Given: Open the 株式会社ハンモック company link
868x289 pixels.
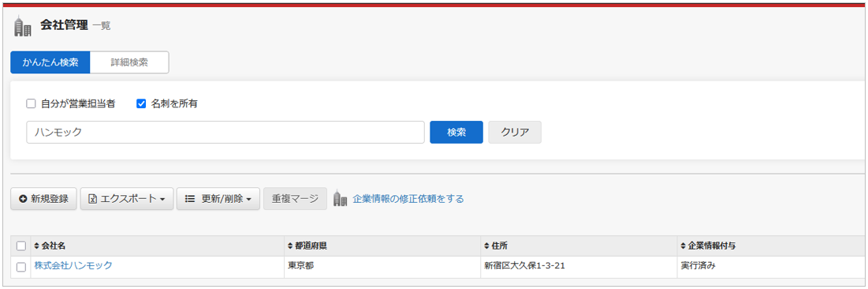Looking at the screenshot, I should 73,265.
